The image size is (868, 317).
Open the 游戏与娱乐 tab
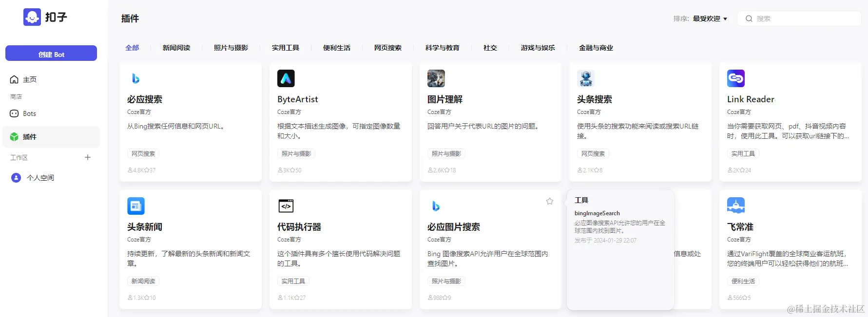[538, 48]
